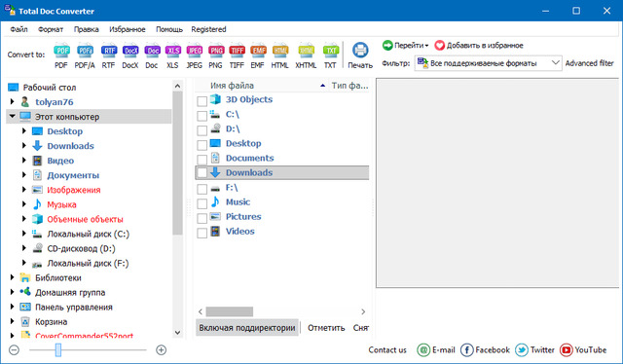Click the folder tree scroll down arrow

click(x=177, y=333)
